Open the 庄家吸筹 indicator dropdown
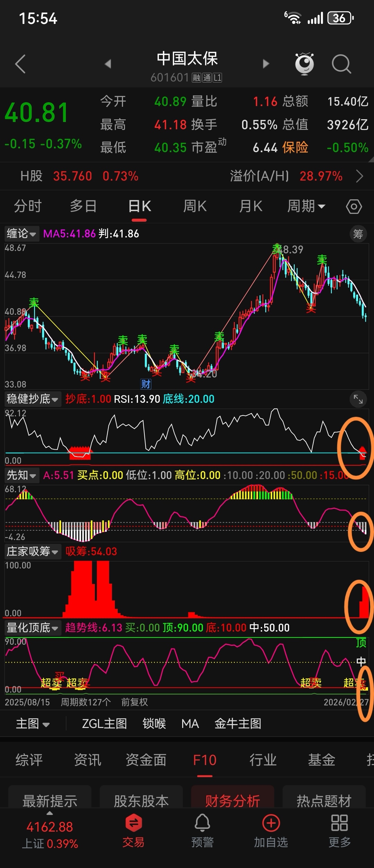 tap(33, 551)
